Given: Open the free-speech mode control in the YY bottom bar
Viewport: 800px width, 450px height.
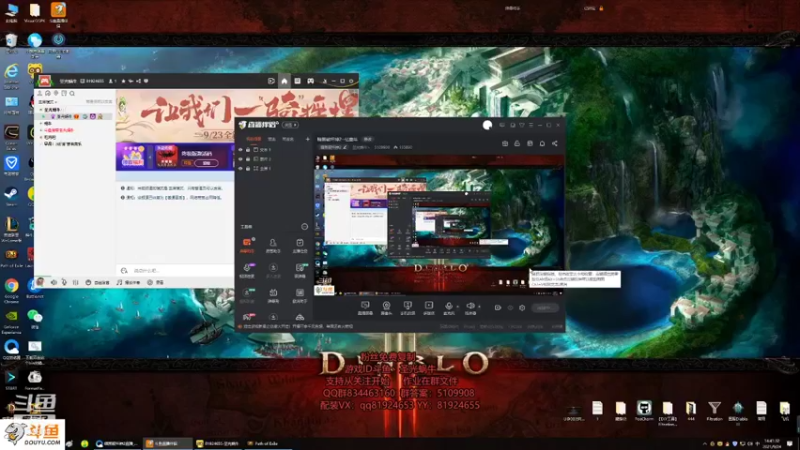Looking at the screenshot, I should click(x=97, y=282).
